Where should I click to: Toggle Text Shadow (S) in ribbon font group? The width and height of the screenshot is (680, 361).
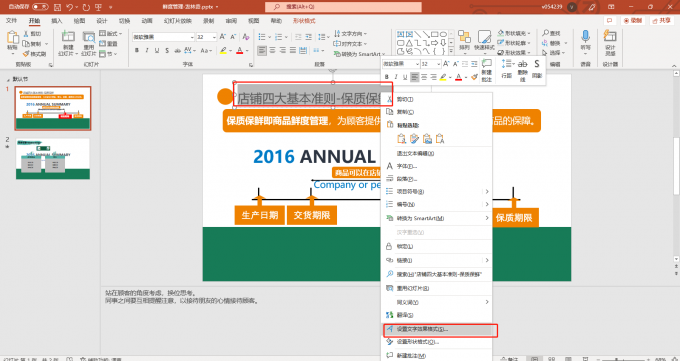(x=167, y=50)
